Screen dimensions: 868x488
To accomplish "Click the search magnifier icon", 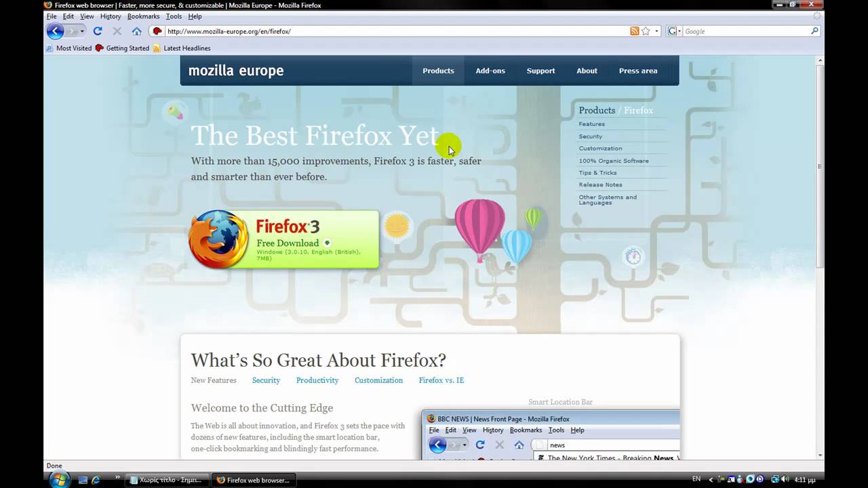I will pyautogui.click(x=814, y=31).
